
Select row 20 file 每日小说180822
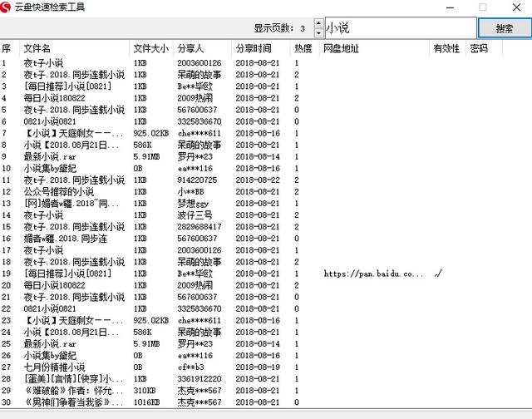pyautogui.click(x=54, y=285)
